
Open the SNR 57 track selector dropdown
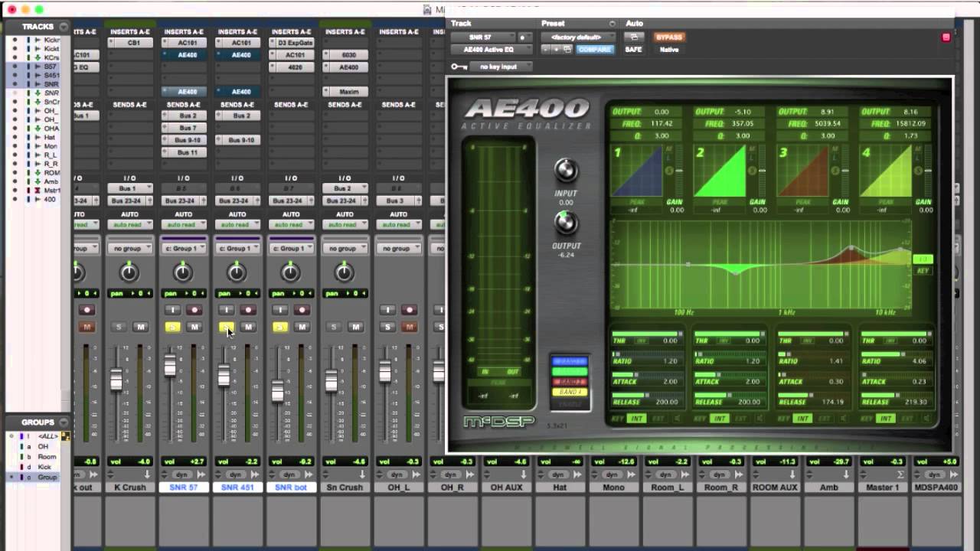tap(482, 37)
